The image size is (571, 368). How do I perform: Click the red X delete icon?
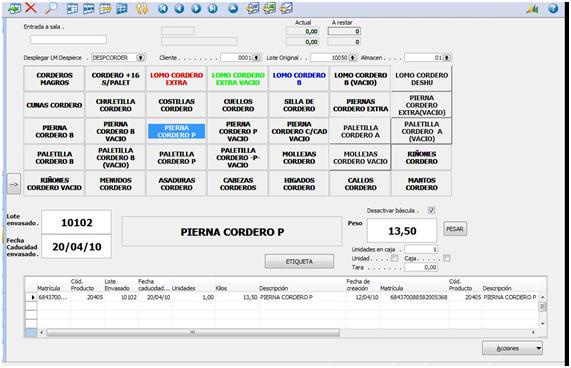click(31, 8)
